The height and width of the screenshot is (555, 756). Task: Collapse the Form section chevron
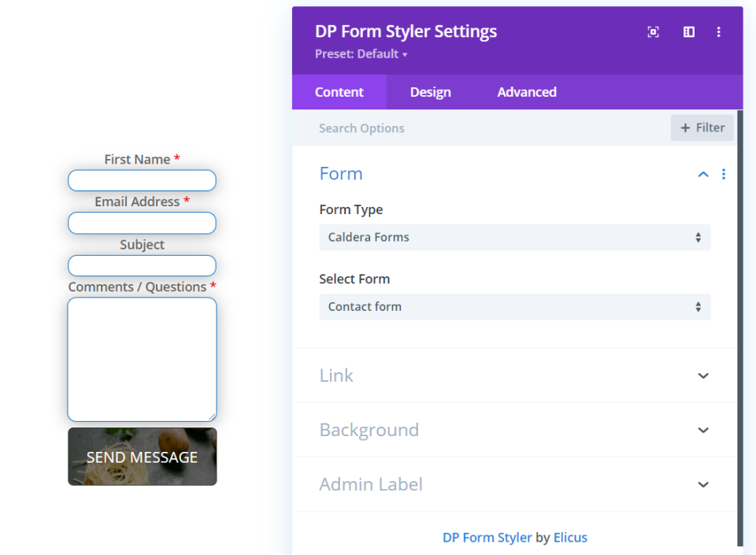coord(703,175)
